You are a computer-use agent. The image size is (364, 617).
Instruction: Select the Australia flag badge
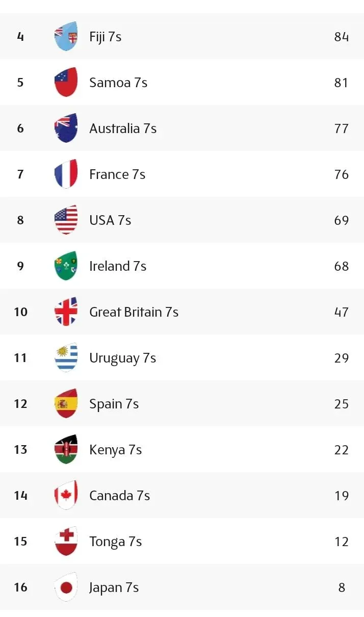tap(66, 128)
